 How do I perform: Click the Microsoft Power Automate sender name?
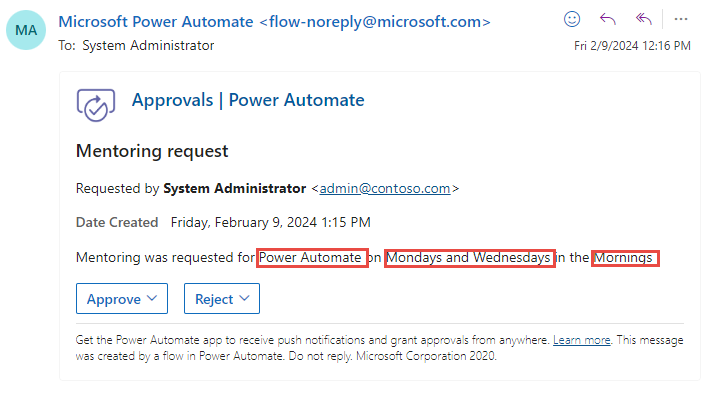point(156,22)
